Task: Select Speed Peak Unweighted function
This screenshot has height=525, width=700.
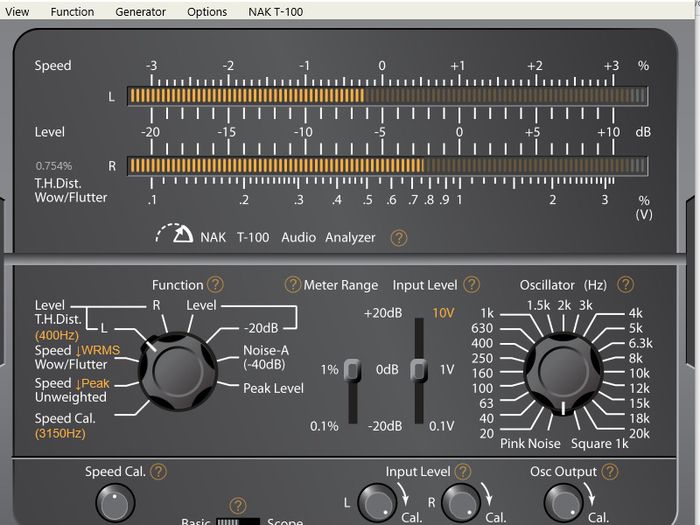Action: point(71,390)
